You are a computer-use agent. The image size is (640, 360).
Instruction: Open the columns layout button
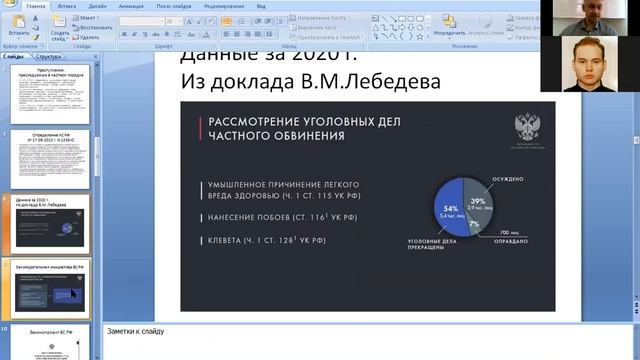click(270, 35)
